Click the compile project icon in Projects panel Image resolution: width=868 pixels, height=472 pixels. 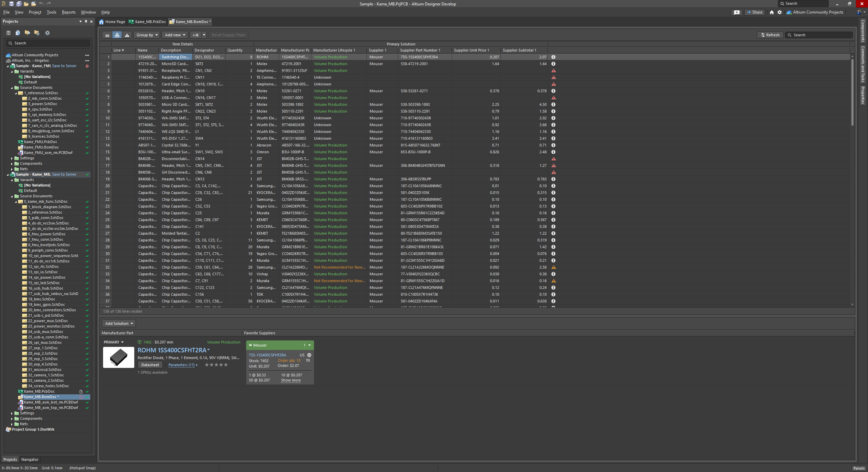click(18, 33)
